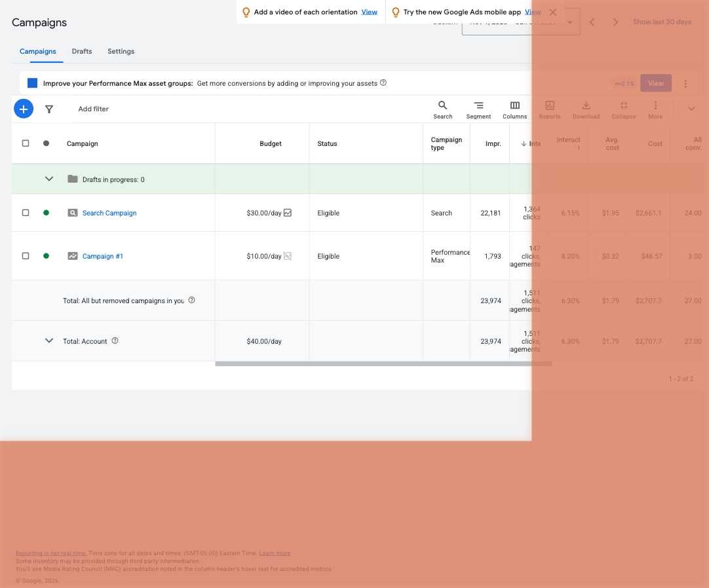709x588 pixels.
Task: Switch to the Settings tab
Action: [121, 51]
